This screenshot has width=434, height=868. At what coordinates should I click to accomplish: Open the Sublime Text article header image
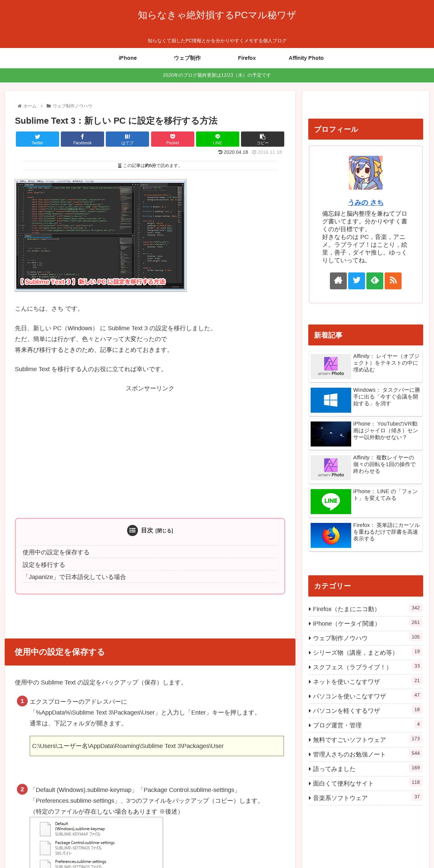101,235
